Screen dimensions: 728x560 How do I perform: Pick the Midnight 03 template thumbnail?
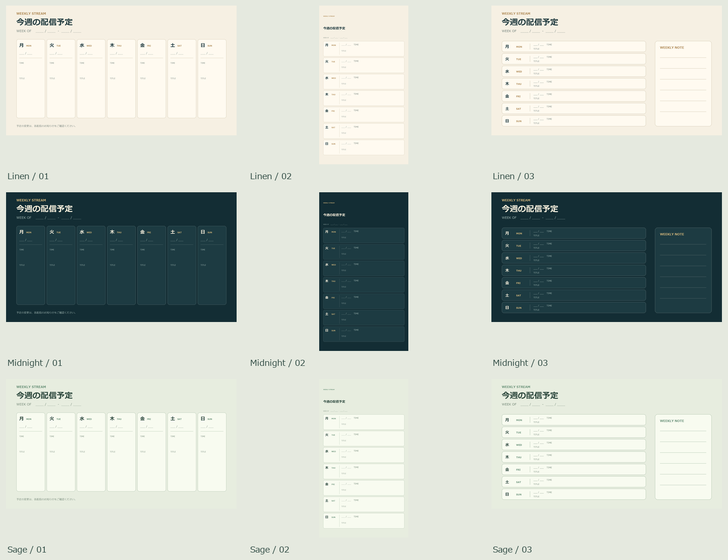607,257
